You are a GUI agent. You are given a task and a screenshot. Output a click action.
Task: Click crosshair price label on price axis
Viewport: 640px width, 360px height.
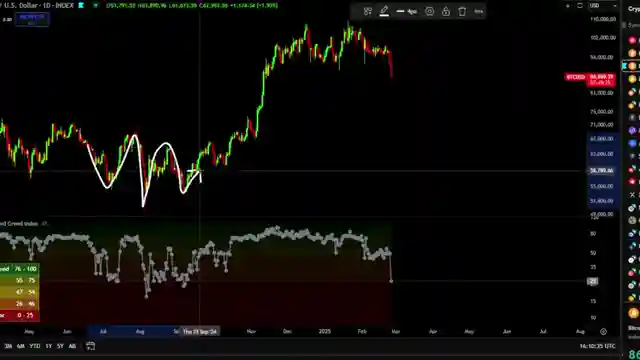tap(602, 170)
